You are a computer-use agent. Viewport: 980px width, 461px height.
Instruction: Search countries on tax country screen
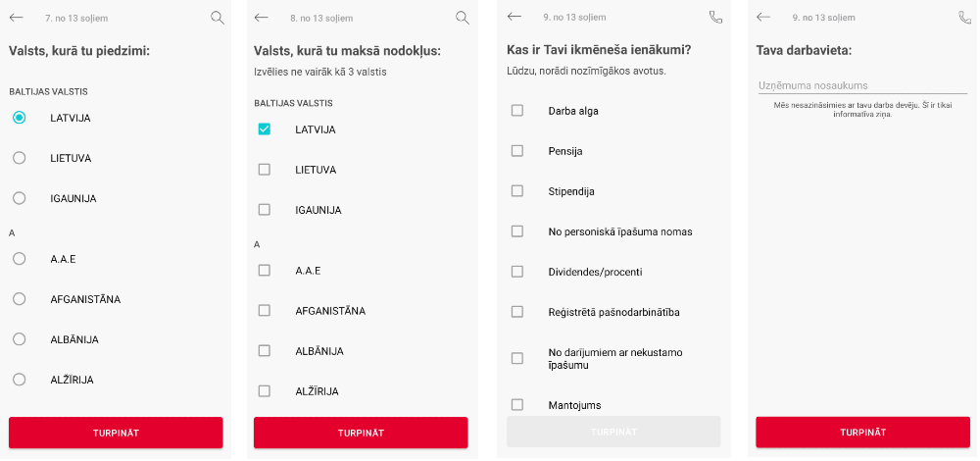(462, 18)
